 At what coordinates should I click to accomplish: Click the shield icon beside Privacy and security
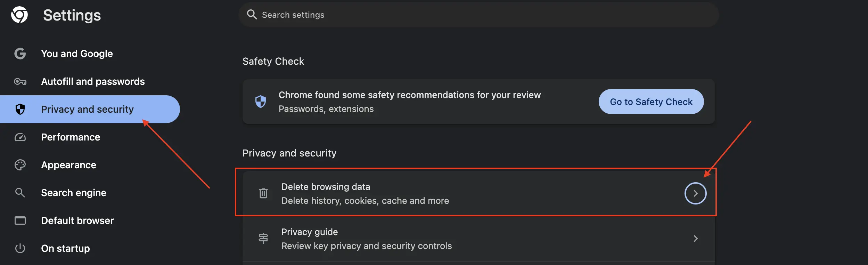click(x=20, y=109)
